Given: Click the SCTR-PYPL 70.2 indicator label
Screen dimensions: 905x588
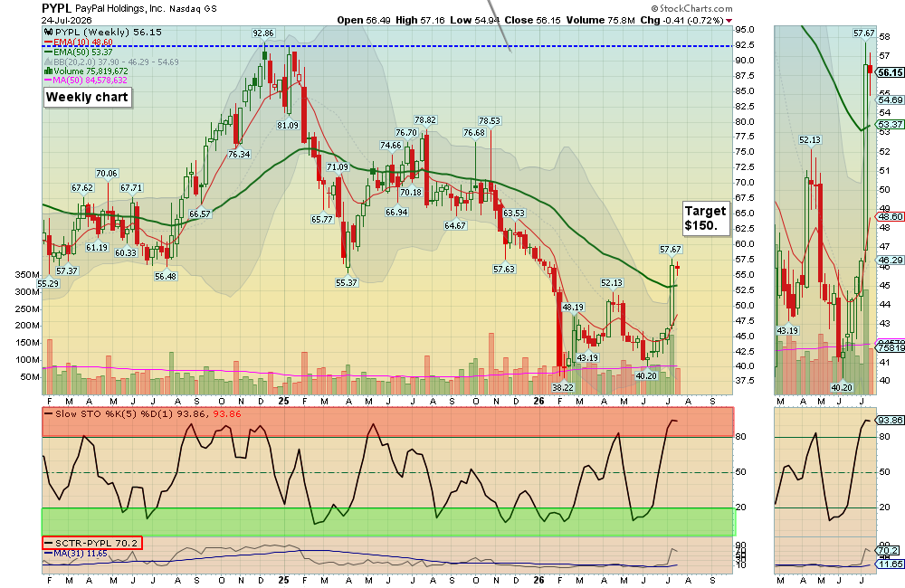Looking at the screenshot, I should 91,543.
